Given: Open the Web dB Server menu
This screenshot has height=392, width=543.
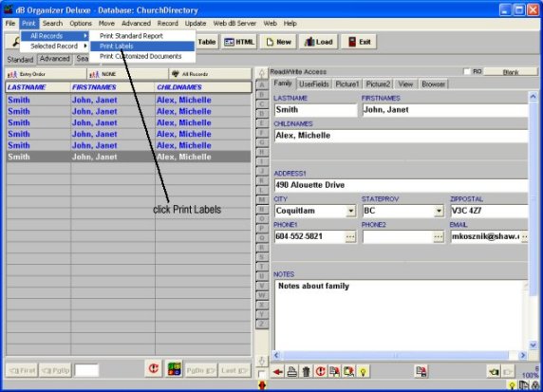Looking at the screenshot, I should [234, 23].
